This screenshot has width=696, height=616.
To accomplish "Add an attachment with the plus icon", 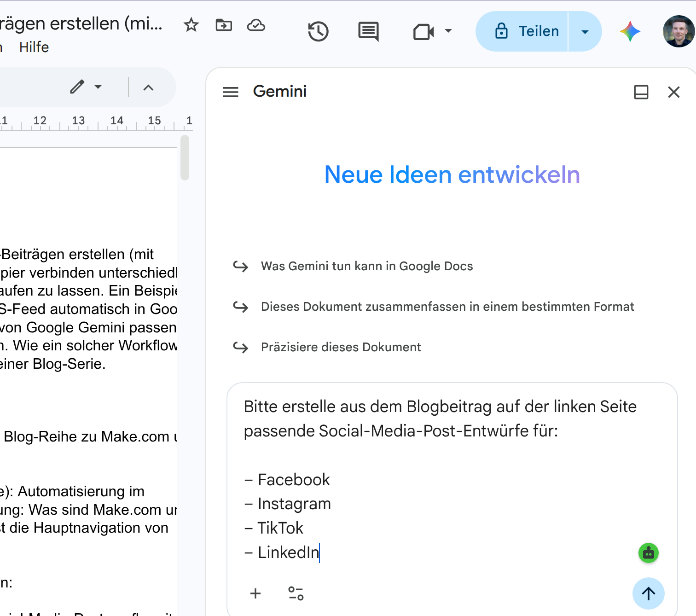I will 255,593.
